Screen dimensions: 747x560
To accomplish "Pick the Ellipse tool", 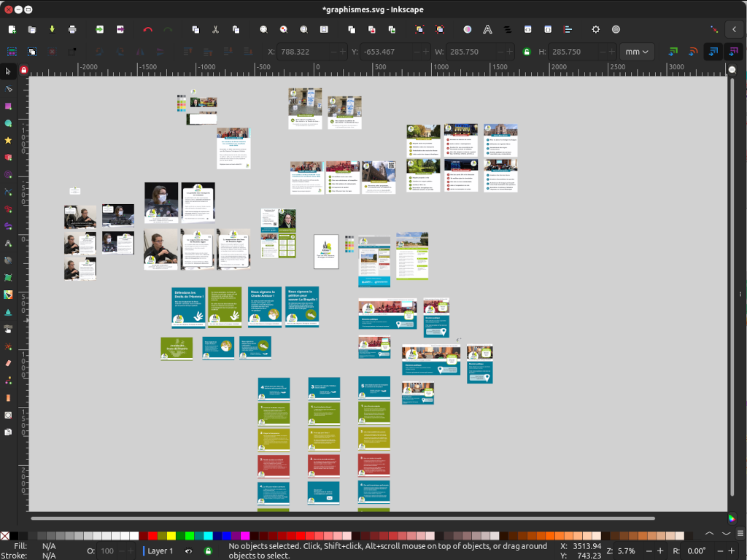I will 8,123.
